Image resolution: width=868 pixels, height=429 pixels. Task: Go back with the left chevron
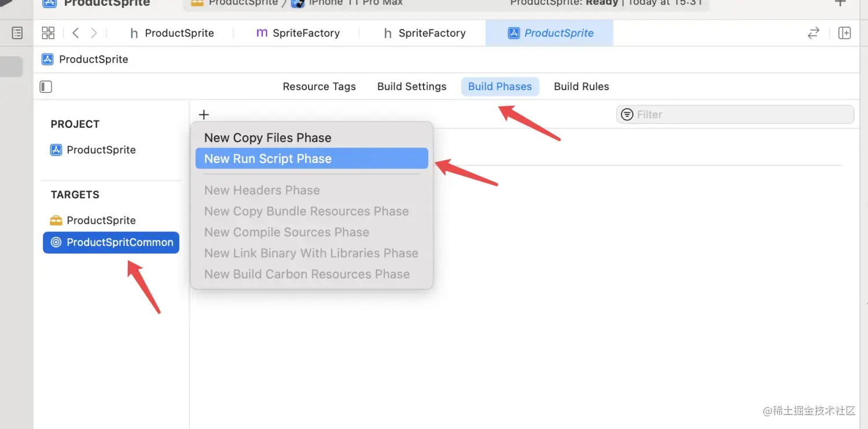pyautogui.click(x=75, y=33)
